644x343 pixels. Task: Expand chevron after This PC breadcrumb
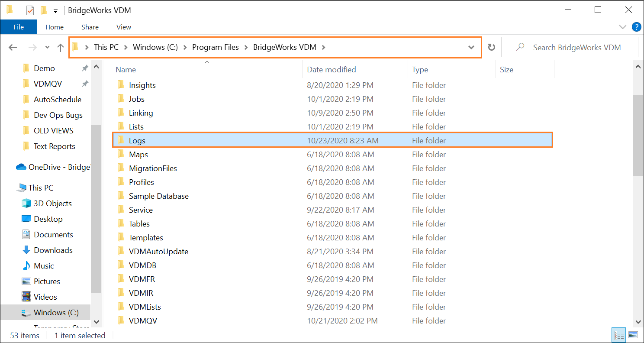126,47
